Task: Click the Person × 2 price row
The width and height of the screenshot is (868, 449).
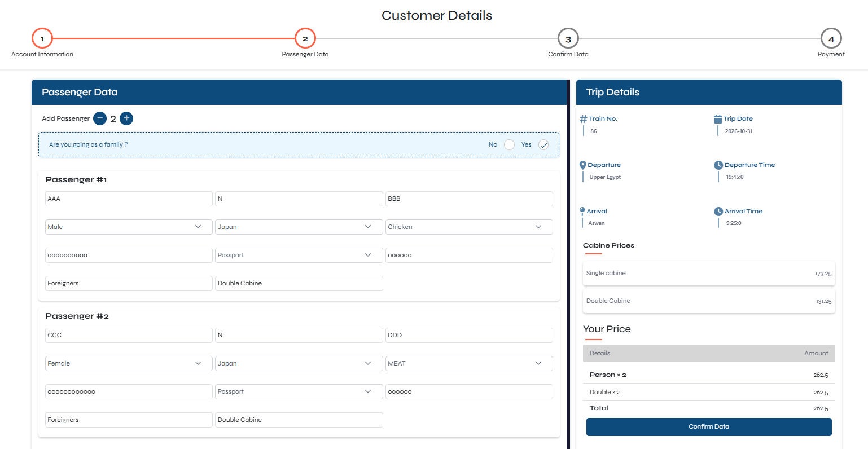Action: (709, 375)
